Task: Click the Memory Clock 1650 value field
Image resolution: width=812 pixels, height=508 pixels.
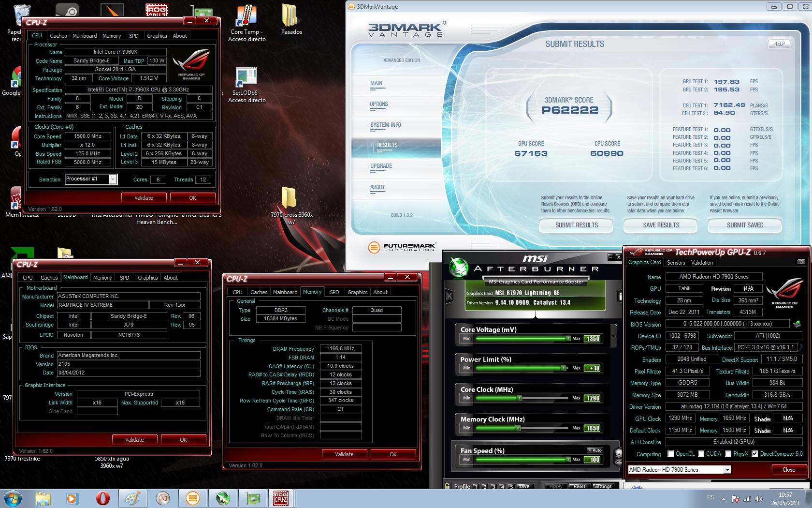Action: coord(593,428)
